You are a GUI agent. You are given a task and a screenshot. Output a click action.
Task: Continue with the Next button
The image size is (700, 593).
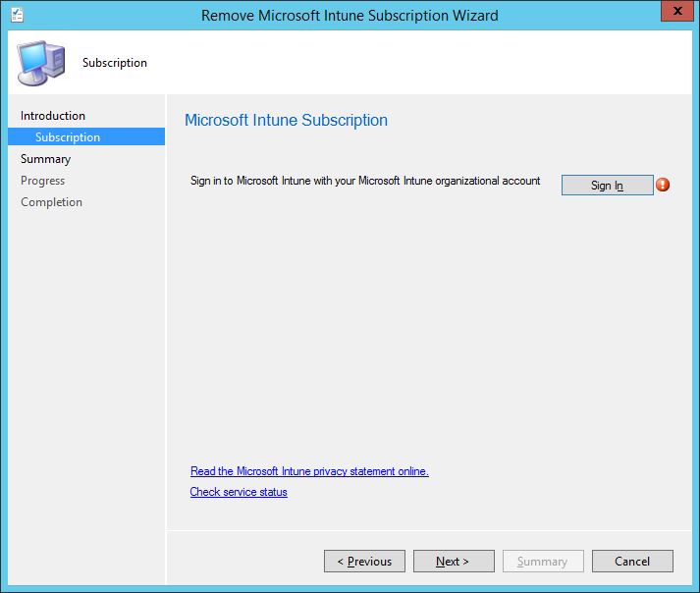click(x=454, y=561)
